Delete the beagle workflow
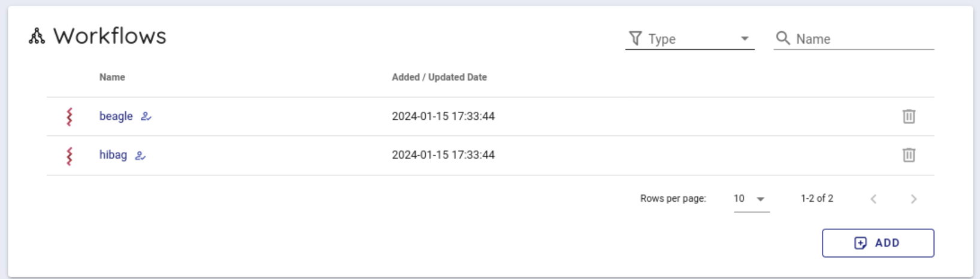This screenshot has width=980, height=279. coord(908,116)
